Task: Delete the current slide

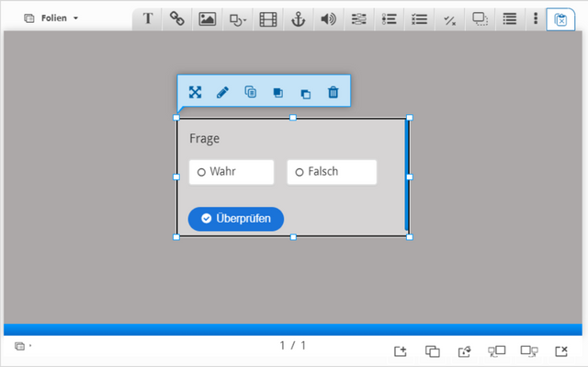Action: point(561,351)
